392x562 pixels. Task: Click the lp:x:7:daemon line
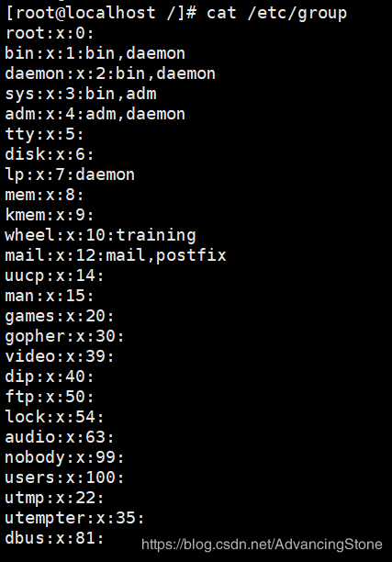point(70,174)
